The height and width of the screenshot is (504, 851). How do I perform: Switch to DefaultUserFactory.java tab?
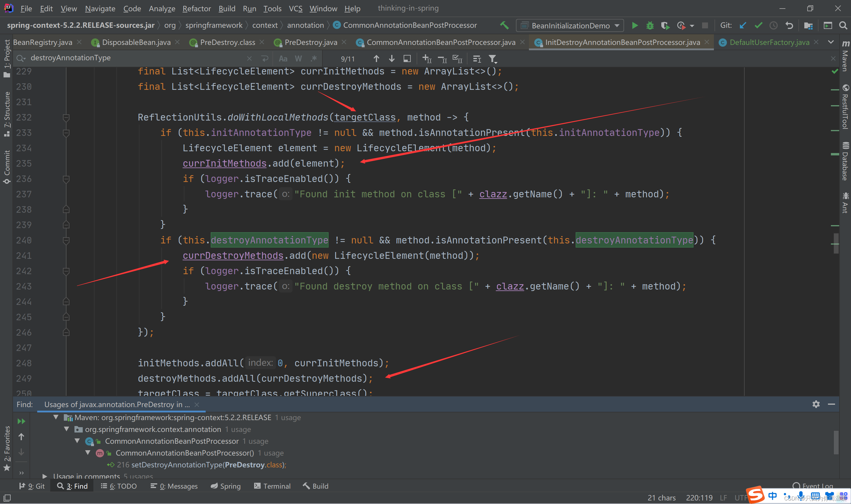tap(769, 42)
